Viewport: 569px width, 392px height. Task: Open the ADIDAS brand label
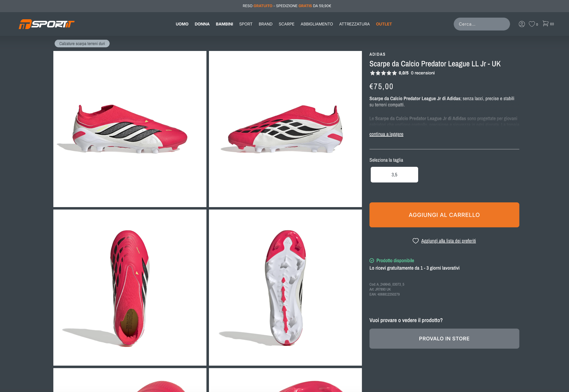tap(377, 54)
